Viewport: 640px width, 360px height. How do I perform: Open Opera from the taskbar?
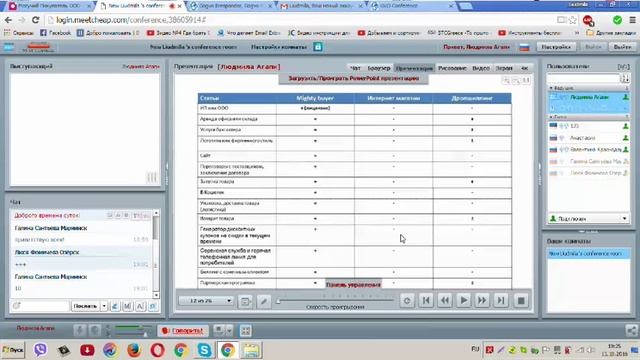click(x=158, y=350)
